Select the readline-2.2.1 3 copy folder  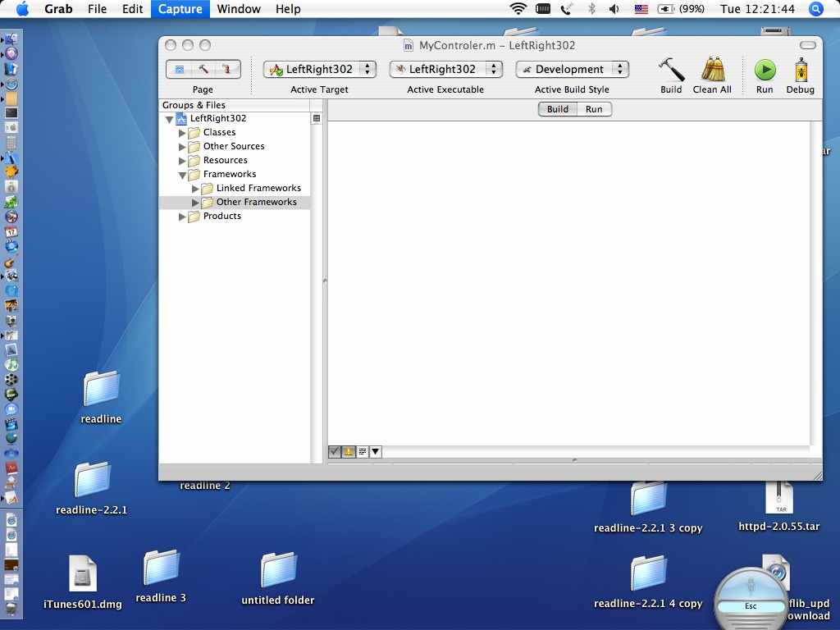coord(648,498)
